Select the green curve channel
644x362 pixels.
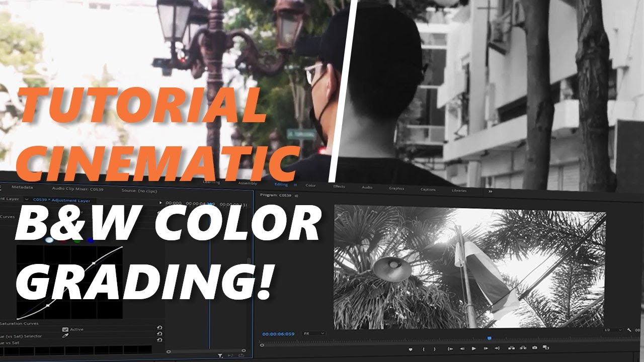77,240
